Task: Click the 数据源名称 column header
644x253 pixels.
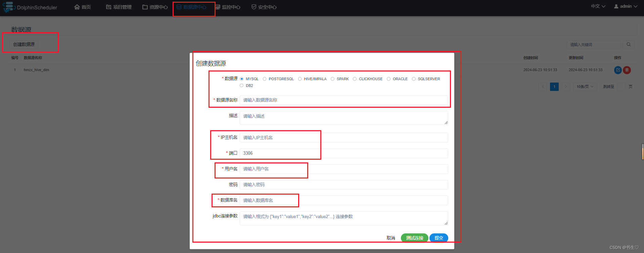Action: coord(33,58)
